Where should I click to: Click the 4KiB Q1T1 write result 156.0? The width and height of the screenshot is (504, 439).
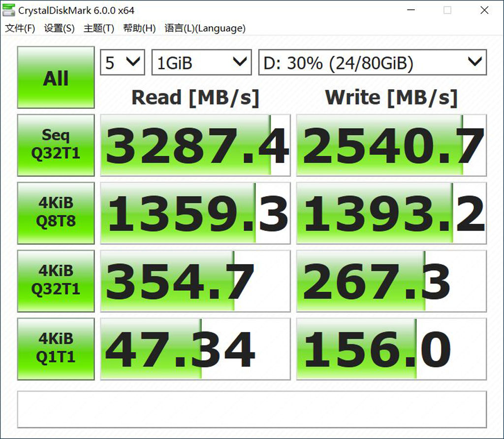pyautogui.click(x=391, y=349)
